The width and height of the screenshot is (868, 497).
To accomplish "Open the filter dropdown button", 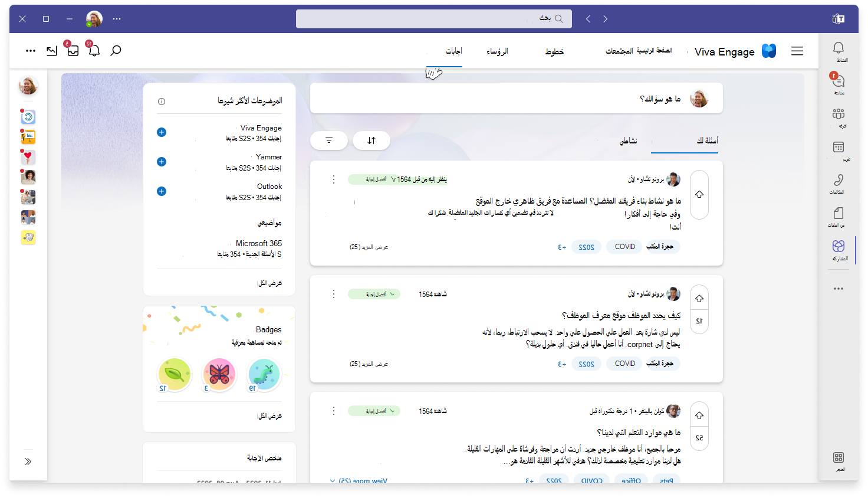I will click(329, 140).
